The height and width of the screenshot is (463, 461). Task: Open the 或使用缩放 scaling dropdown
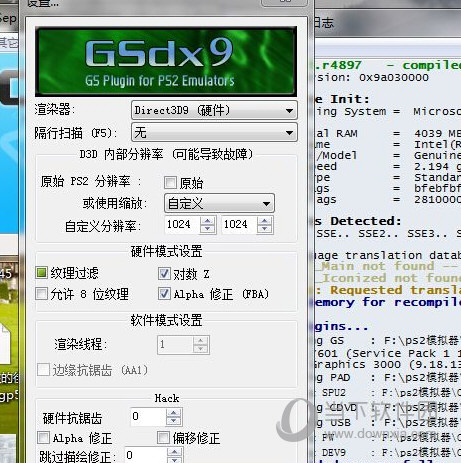(219, 203)
